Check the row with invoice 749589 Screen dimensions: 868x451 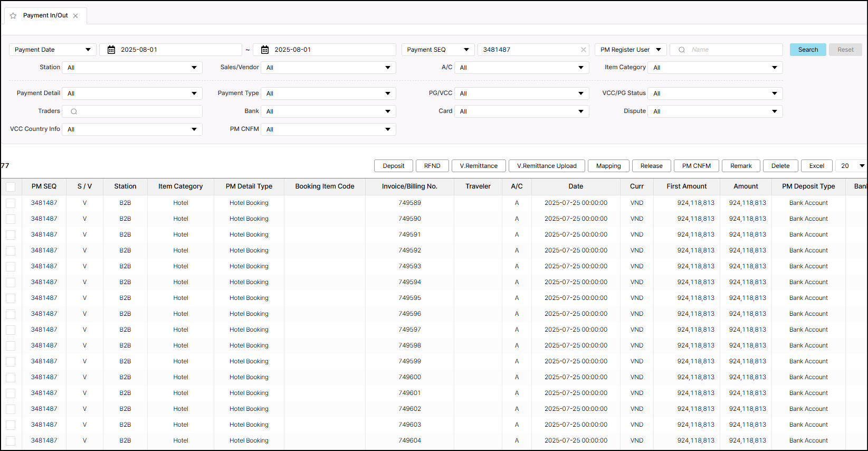[x=11, y=203]
